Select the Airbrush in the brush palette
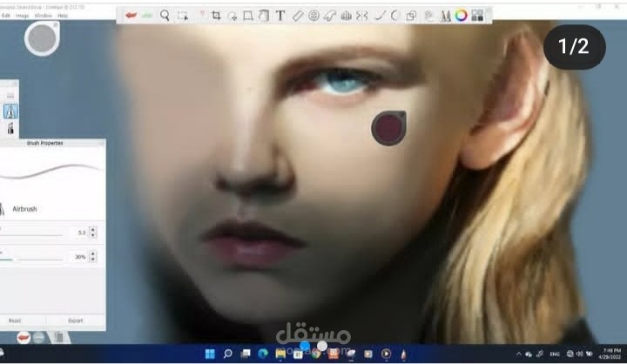This screenshot has height=364, width=627. (x=10, y=111)
